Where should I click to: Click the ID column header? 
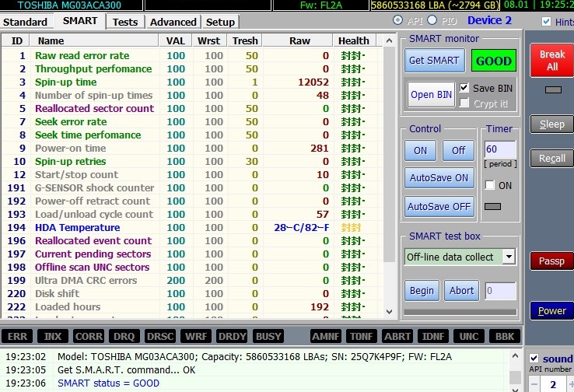pos(16,41)
